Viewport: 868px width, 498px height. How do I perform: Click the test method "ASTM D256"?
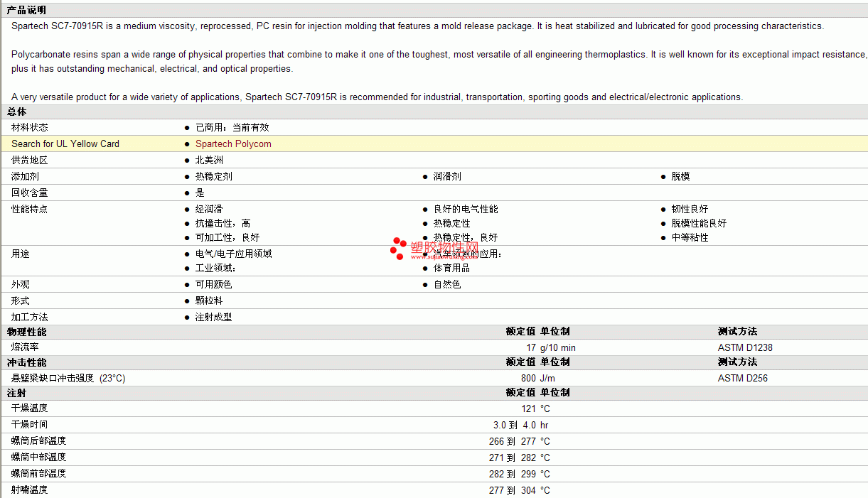click(x=743, y=378)
